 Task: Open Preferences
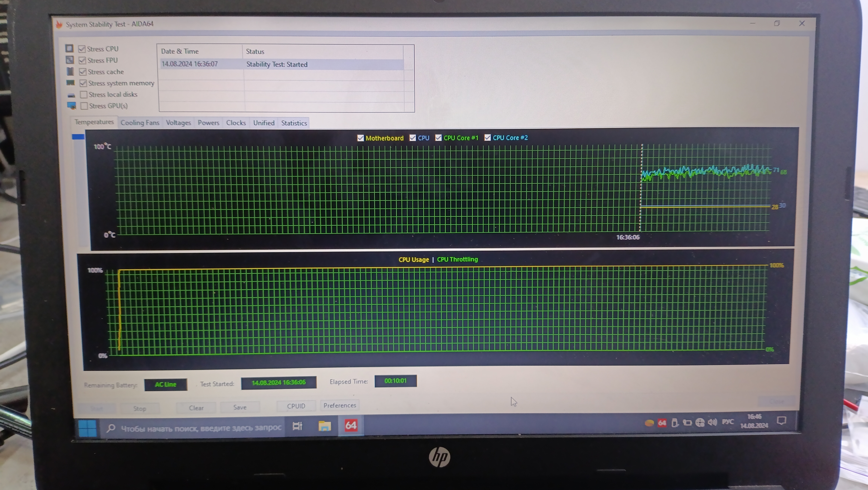coord(340,405)
